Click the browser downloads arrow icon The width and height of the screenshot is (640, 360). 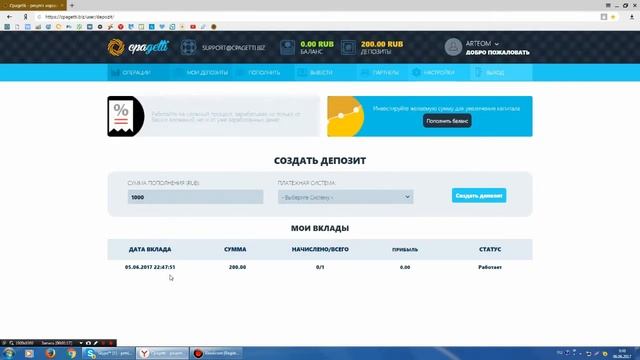point(632,17)
